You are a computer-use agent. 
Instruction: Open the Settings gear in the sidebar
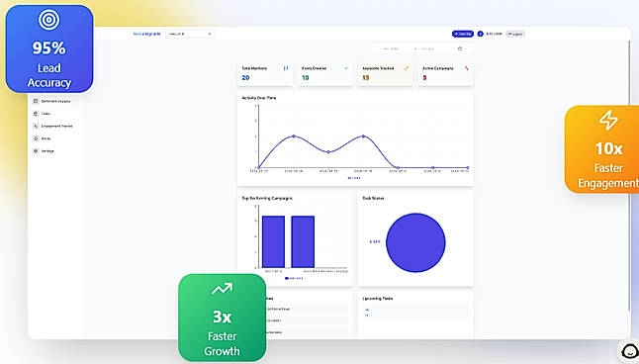click(36, 151)
